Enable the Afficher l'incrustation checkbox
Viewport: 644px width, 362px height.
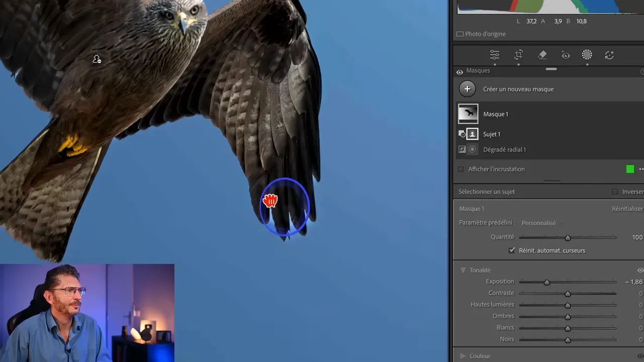(x=460, y=169)
